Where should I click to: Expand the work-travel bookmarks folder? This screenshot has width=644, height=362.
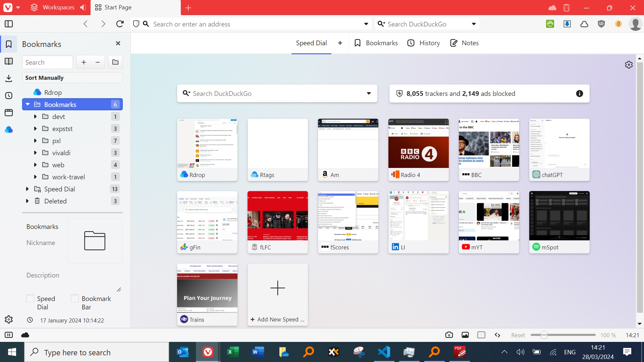[35, 177]
